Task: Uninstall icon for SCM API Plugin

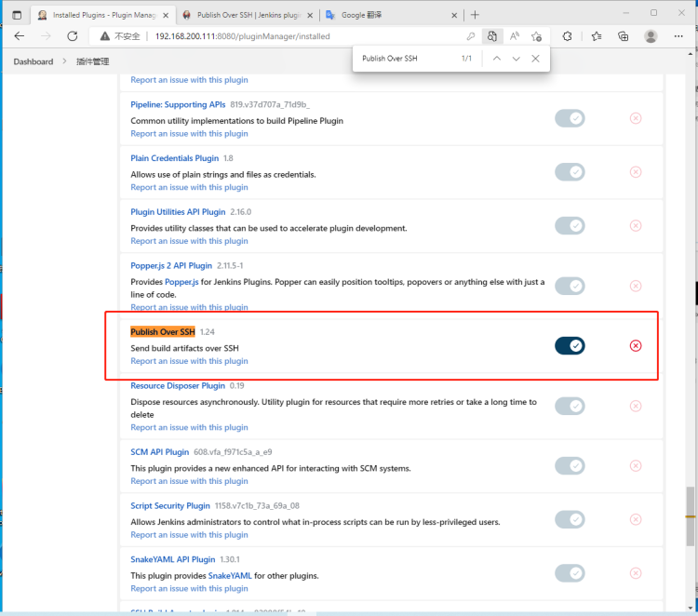Action: pos(636,466)
